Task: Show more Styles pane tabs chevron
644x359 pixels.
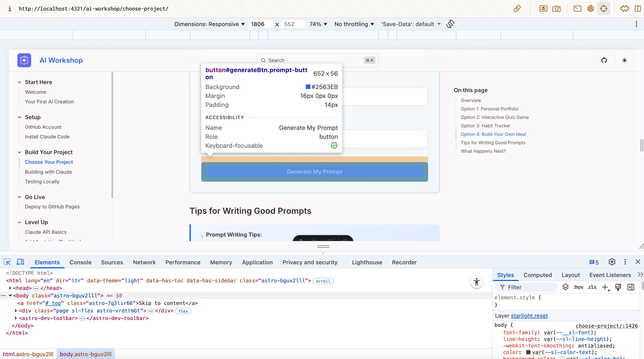Action: pos(640,275)
